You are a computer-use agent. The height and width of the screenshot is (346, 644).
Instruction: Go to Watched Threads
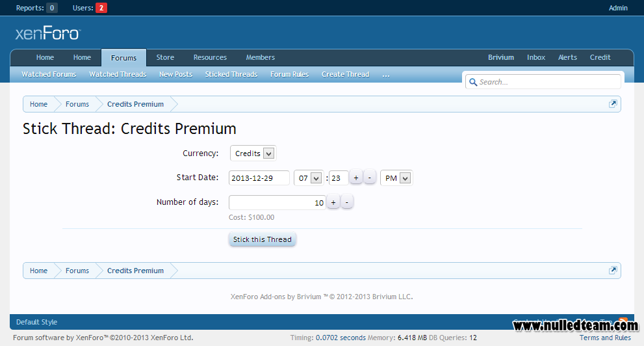click(118, 74)
